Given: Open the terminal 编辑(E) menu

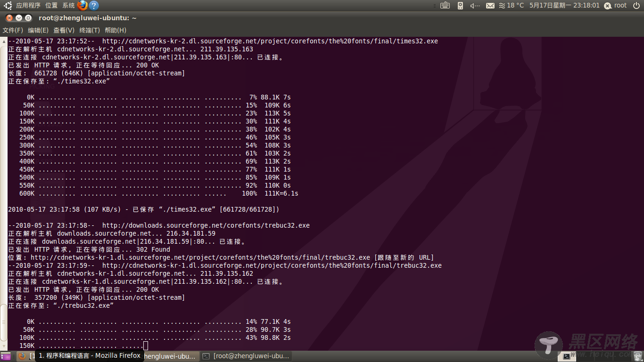Looking at the screenshot, I should (x=38, y=30).
